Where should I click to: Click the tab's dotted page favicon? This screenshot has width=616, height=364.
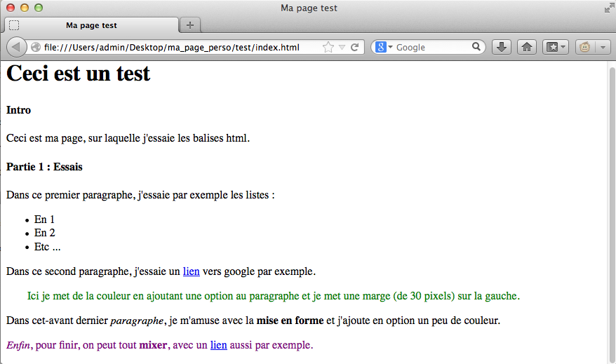14,25
